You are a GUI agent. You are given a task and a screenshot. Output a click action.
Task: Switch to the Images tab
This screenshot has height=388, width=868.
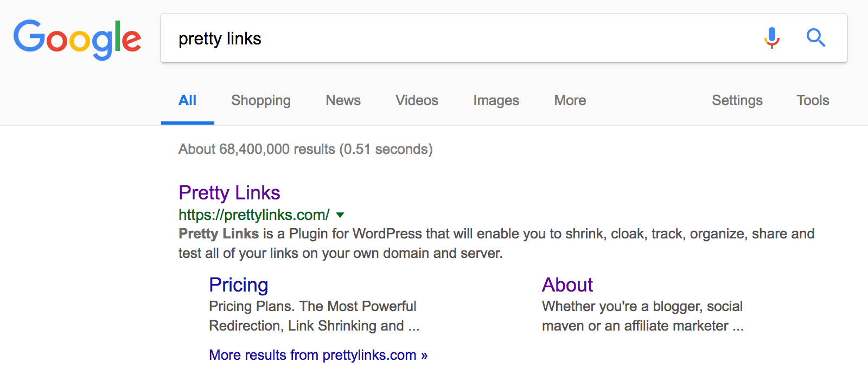point(495,100)
